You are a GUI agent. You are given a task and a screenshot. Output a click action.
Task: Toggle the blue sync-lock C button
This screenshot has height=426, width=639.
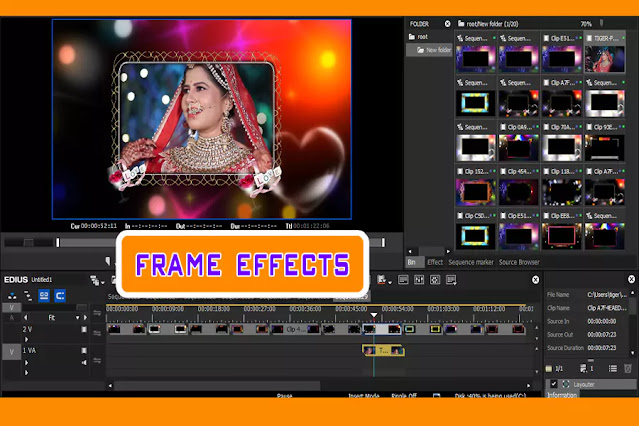click(60, 296)
